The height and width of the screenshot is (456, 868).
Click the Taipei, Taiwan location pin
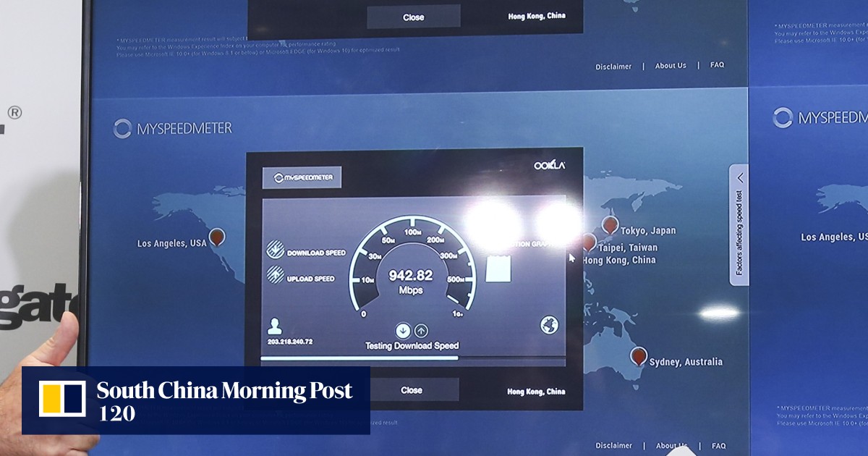tap(589, 242)
